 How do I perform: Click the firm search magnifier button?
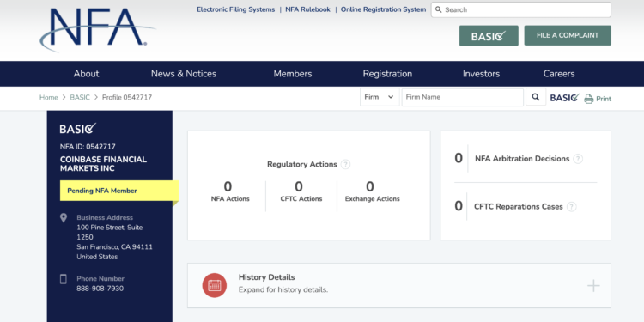[536, 97]
